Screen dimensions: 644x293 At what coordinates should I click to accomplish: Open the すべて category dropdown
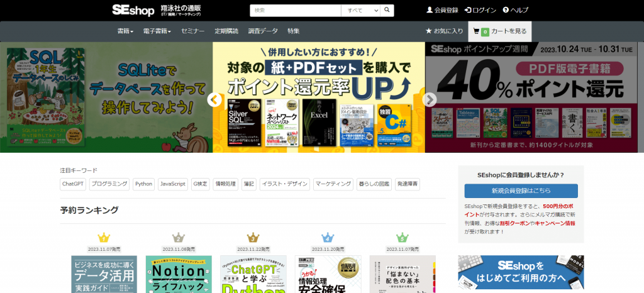pos(360,11)
